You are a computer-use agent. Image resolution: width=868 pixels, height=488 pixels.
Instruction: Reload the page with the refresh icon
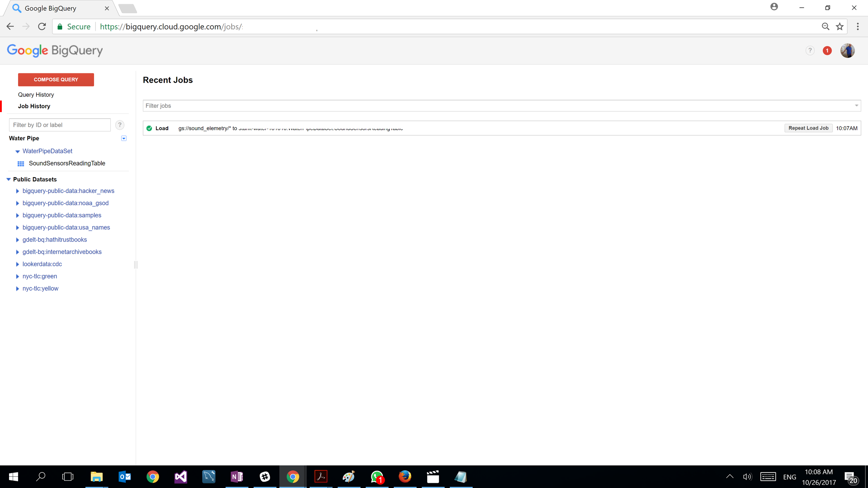pos(42,26)
